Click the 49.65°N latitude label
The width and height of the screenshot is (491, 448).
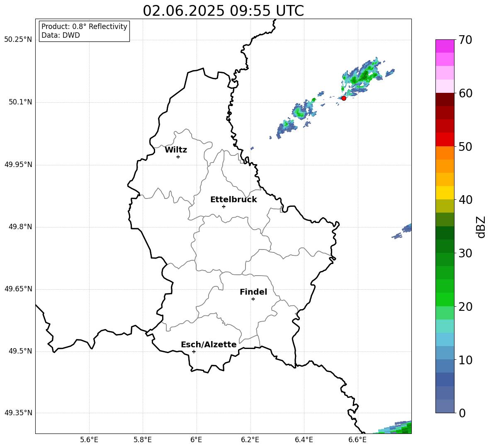[x=18, y=289]
